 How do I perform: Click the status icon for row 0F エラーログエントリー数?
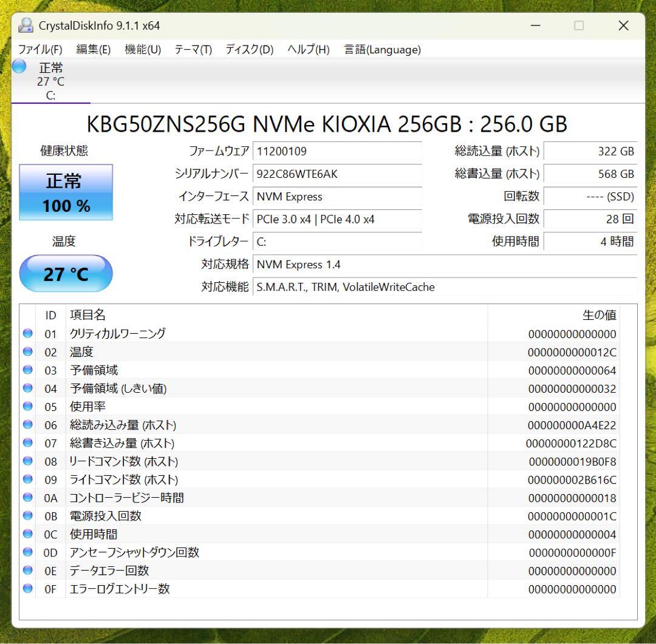click(x=27, y=588)
